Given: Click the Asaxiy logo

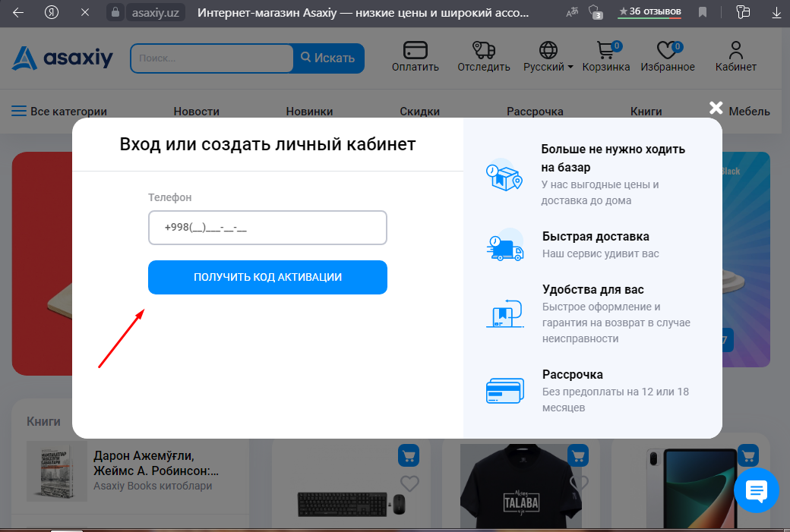Looking at the screenshot, I should [62, 58].
